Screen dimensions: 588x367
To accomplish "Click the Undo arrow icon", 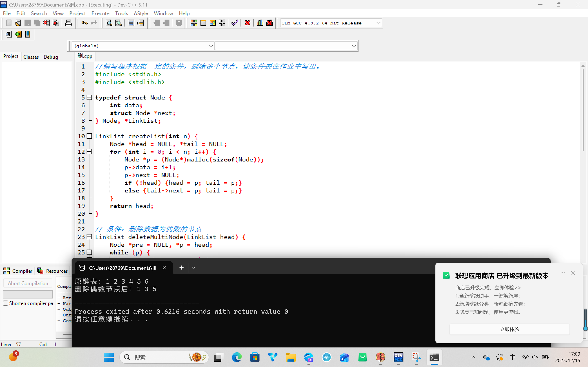I will (x=84, y=23).
